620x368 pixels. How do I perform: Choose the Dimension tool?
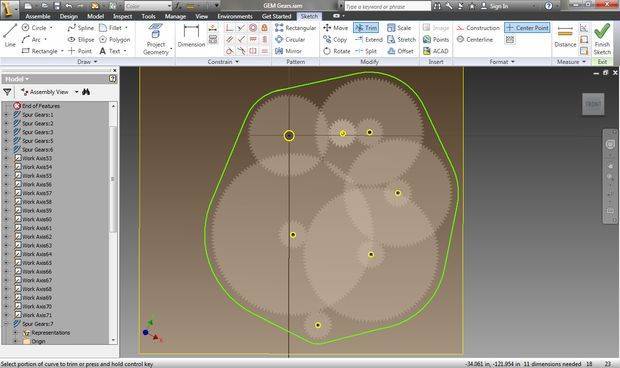191,36
